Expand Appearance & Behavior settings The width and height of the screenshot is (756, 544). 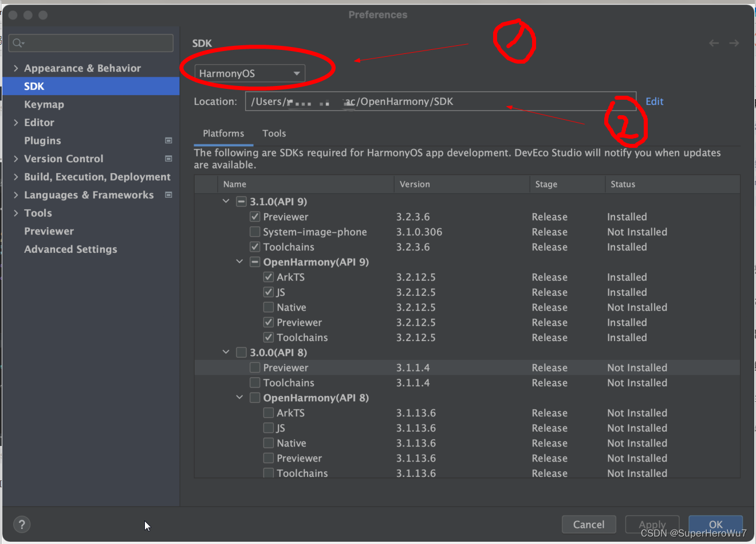pyautogui.click(x=16, y=68)
